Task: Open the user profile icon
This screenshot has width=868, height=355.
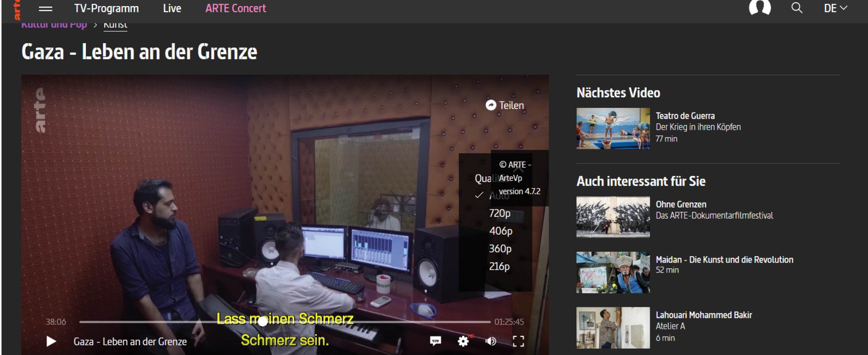Action: point(760,8)
